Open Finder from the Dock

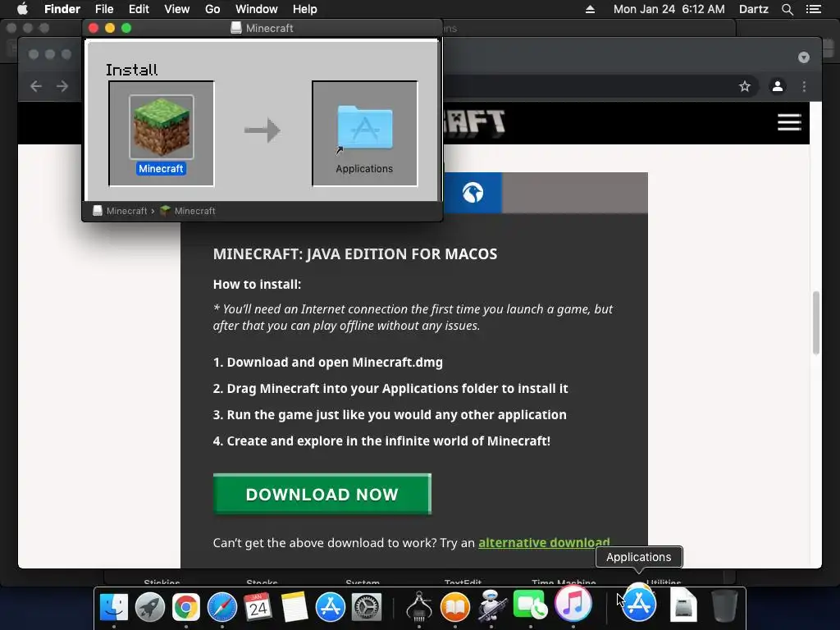pos(114,607)
